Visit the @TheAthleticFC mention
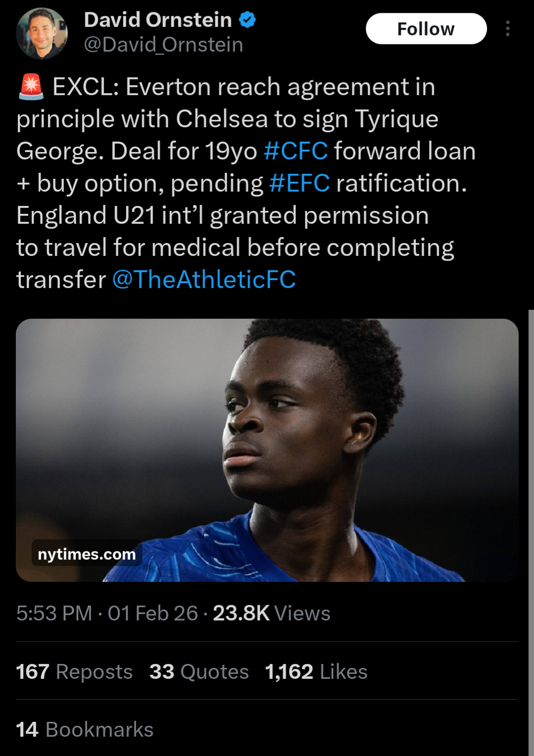Viewport: 534px width, 756px height. tap(204, 280)
